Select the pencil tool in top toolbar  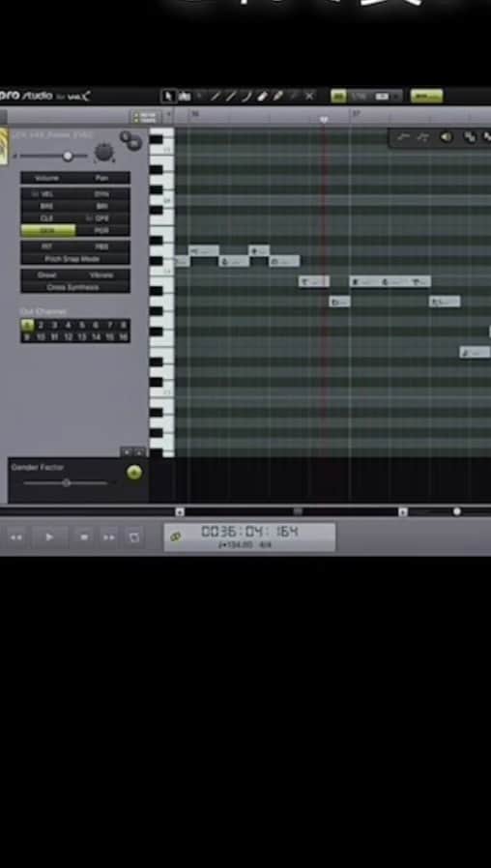216,97
